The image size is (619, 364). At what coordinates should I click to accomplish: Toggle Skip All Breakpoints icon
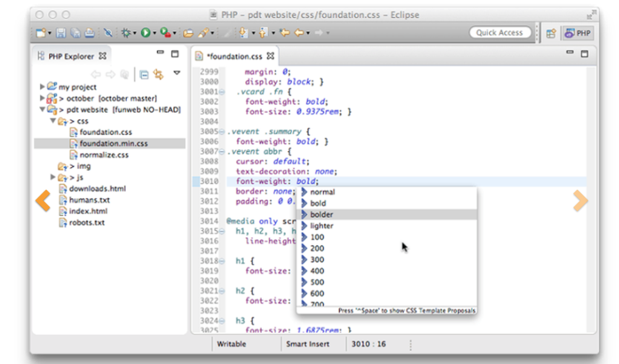108,33
